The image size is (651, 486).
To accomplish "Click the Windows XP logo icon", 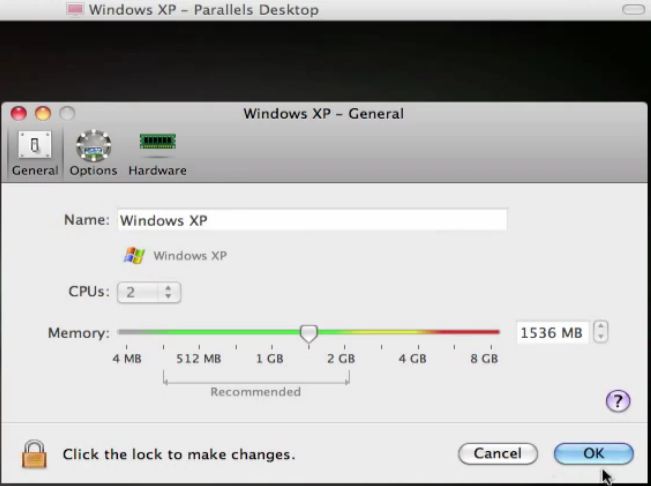I will (x=134, y=255).
